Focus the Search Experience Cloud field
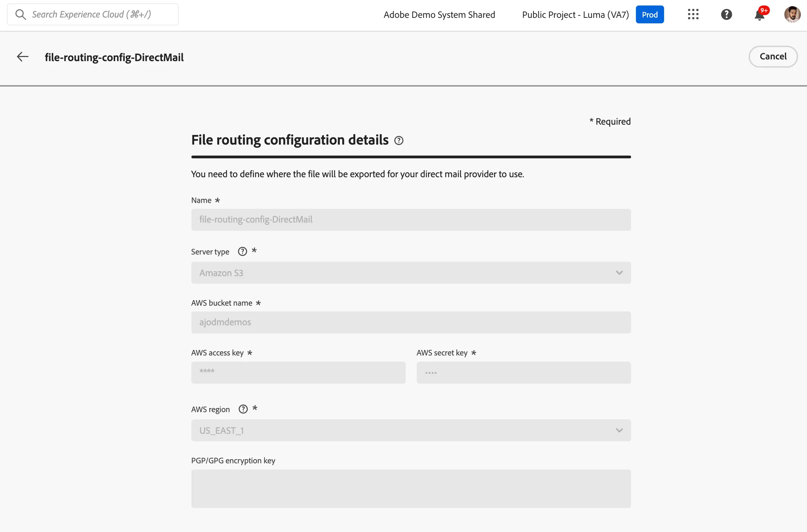The width and height of the screenshot is (807, 532). coord(93,14)
